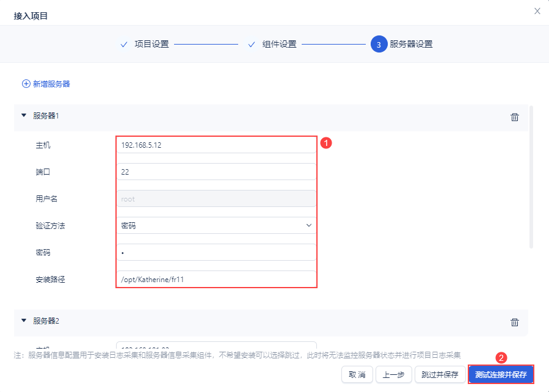Delete 服务器2 with the trash icon
Screen dimensions: 549x392
pyautogui.click(x=514, y=322)
